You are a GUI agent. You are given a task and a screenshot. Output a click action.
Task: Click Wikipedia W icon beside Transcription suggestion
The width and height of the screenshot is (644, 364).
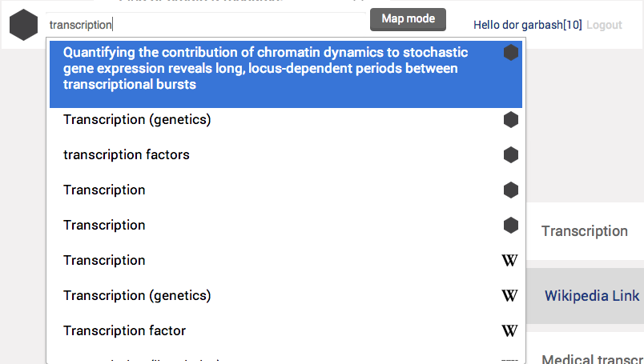point(509,261)
